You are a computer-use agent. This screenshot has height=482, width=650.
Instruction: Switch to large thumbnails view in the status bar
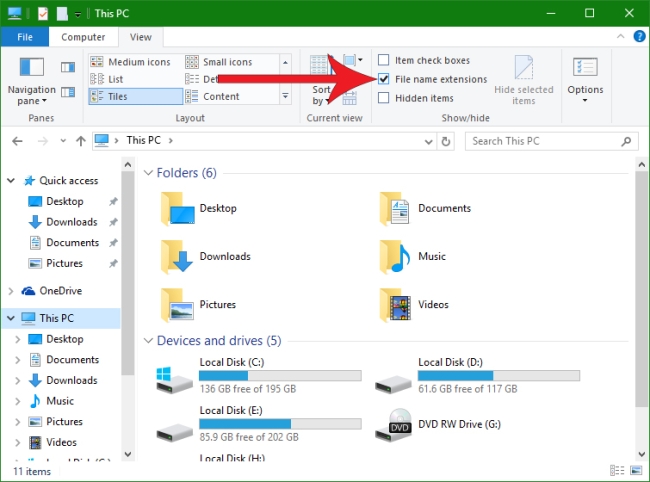pyautogui.click(x=636, y=470)
